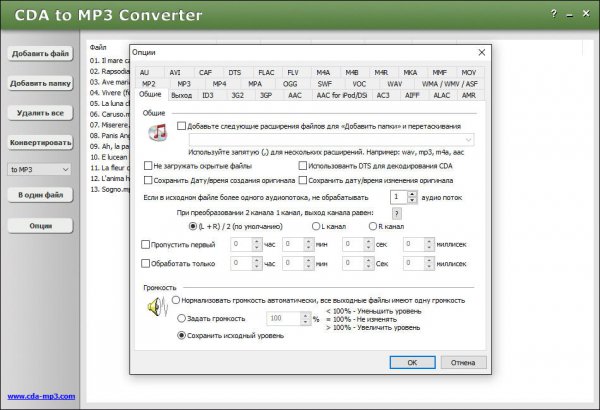This screenshot has width=600, height=410.
Task: Select file 13. Sogno in list
Action: pyautogui.click(x=109, y=189)
